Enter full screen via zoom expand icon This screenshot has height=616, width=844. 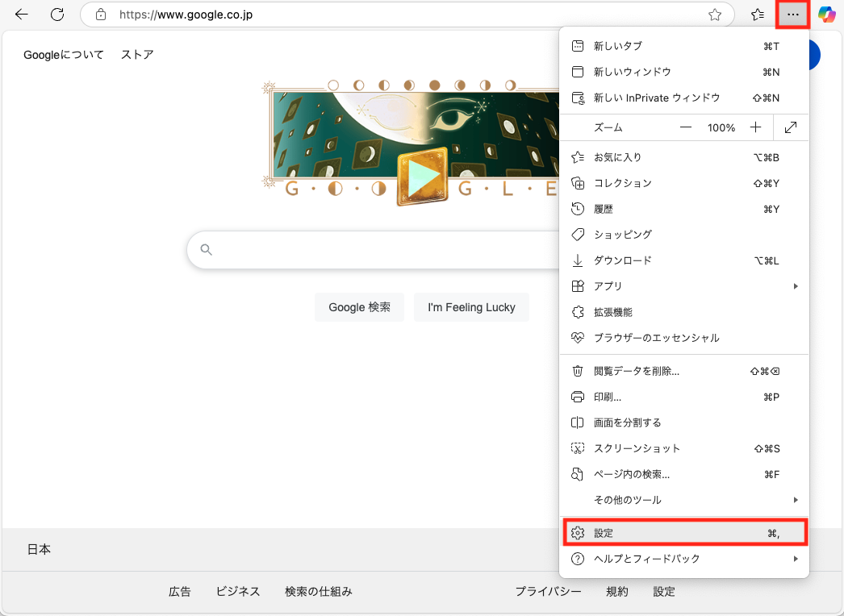pos(791,127)
